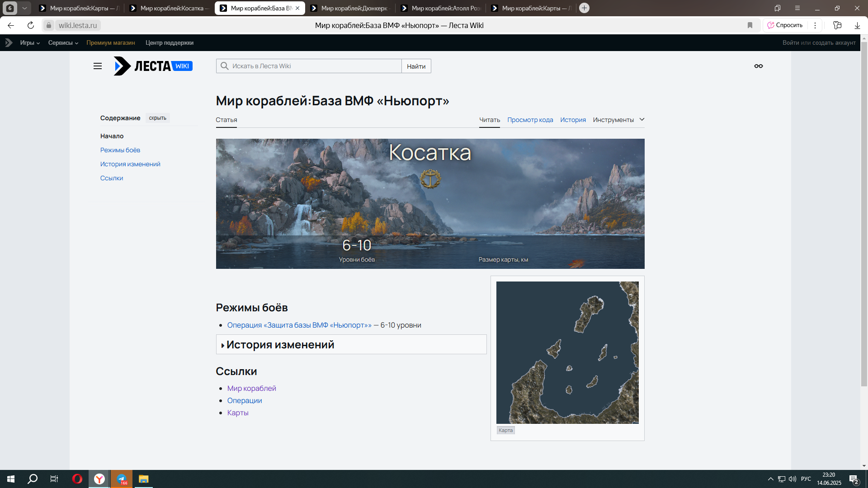Select the Статья tab
Image resolution: width=868 pixels, height=488 pixels.
tap(226, 120)
